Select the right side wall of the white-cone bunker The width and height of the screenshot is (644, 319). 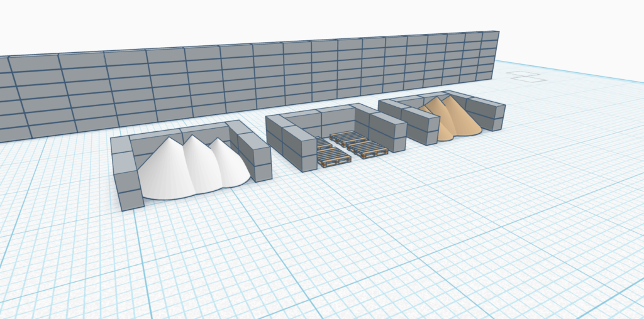click(x=255, y=157)
